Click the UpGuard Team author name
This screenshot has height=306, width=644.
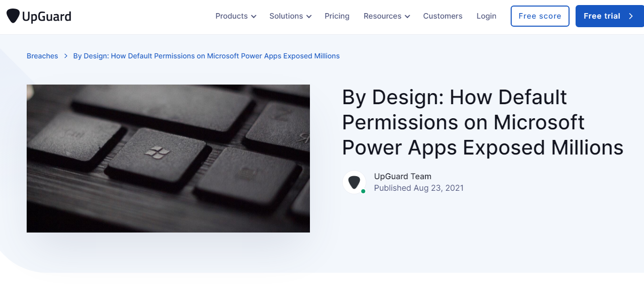pos(403,176)
